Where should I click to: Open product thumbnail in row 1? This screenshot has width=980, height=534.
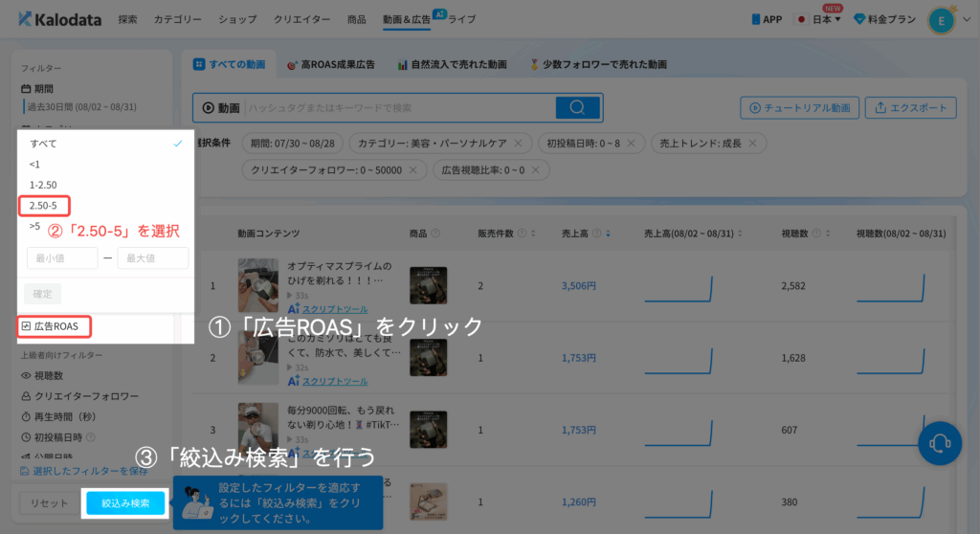428,285
